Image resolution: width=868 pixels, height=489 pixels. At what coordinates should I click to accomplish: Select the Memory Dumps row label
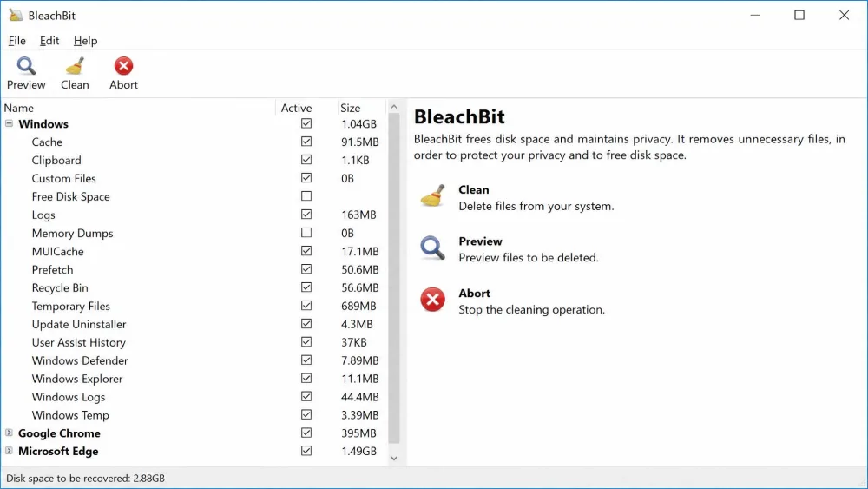(x=73, y=233)
